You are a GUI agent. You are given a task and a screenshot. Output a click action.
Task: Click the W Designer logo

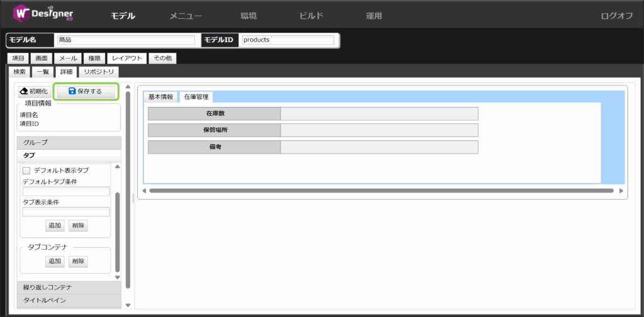coord(43,15)
